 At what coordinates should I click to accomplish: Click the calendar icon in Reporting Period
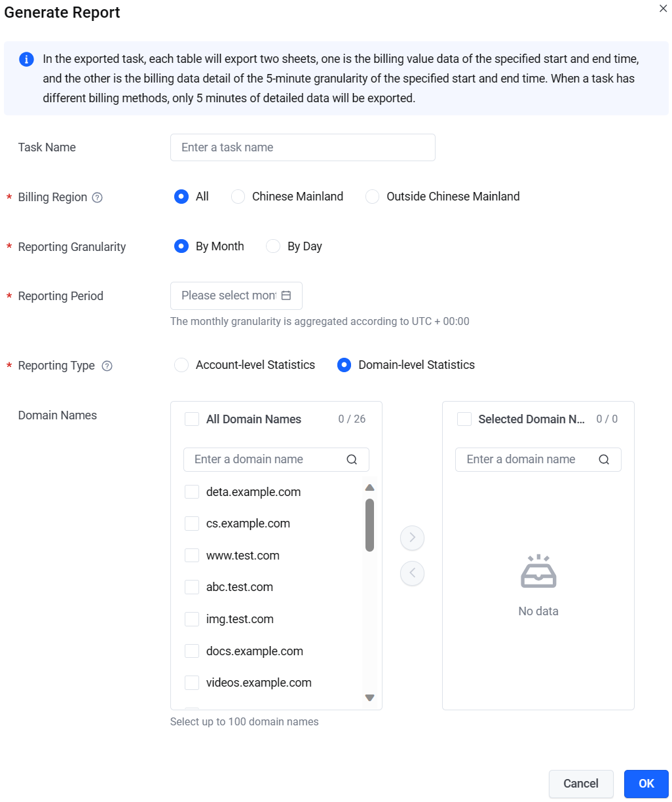click(286, 296)
